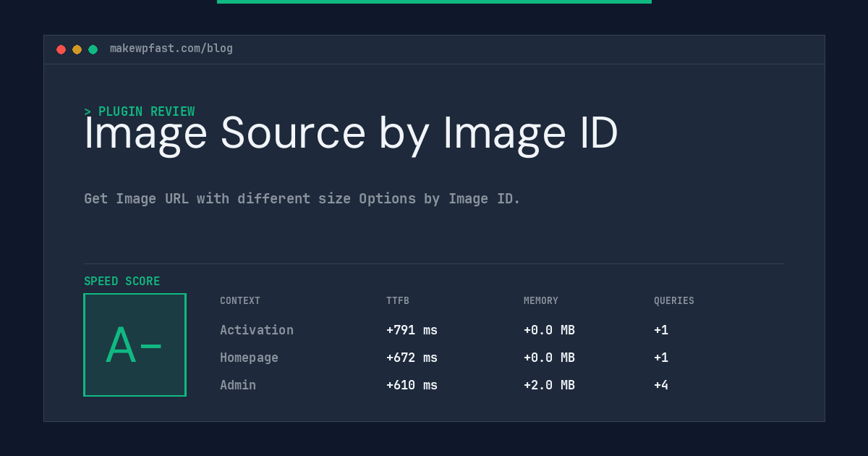Screen dimensions: 868x456
Task: Click the description about Image URL sizes
Action: coord(302,198)
